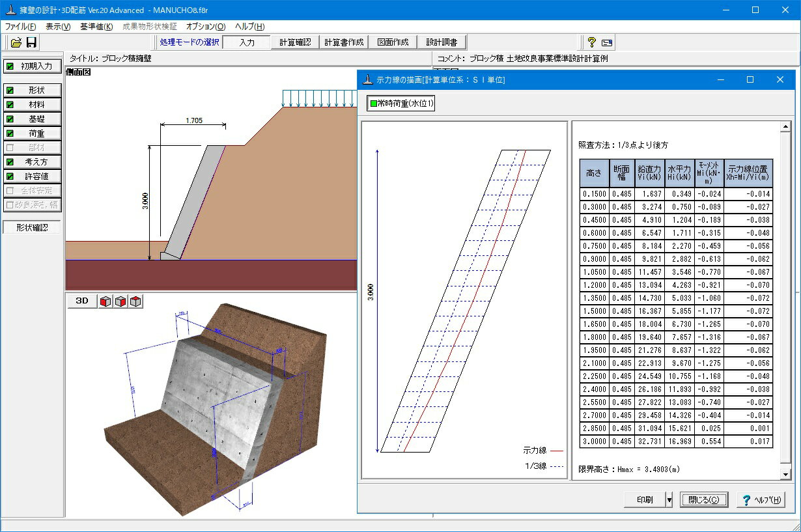Click 閉じる(C) to close the dialog
This screenshot has height=532, width=801.
click(703, 500)
